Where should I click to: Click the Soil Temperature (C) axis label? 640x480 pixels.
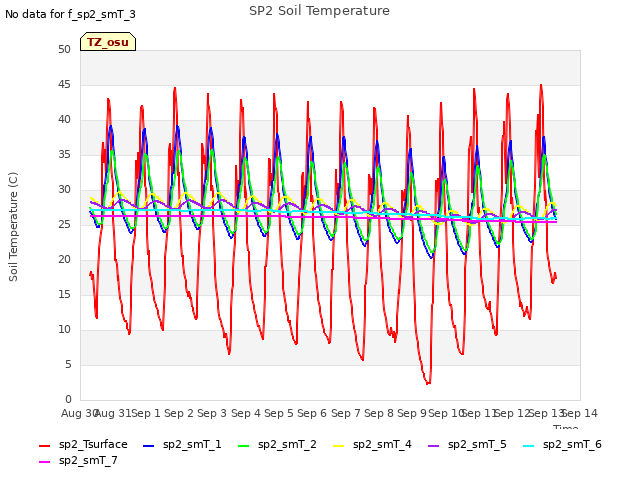(x=13, y=227)
